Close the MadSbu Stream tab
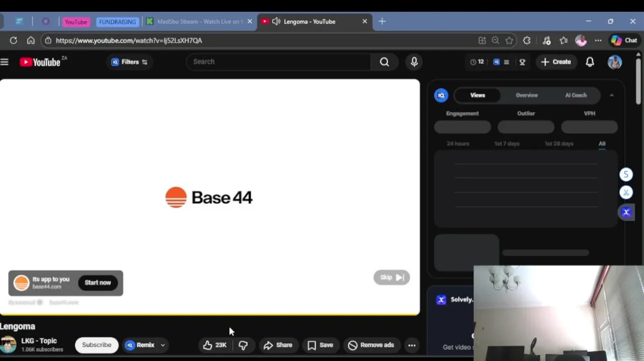This screenshot has height=361, width=644. pyautogui.click(x=250, y=22)
